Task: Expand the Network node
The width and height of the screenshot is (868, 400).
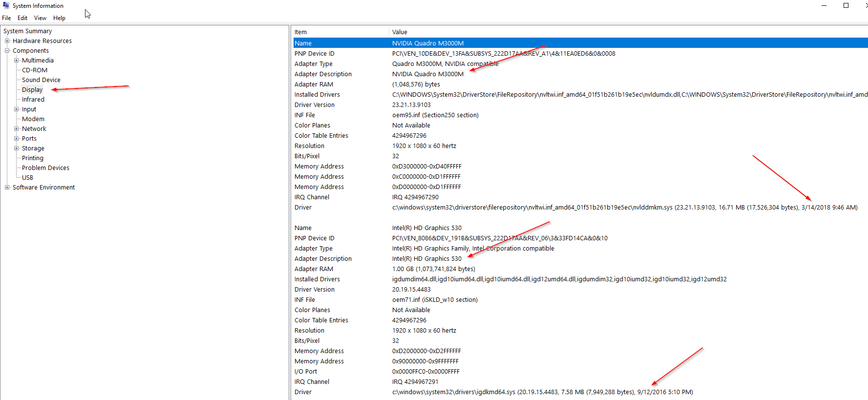Action: pos(17,129)
